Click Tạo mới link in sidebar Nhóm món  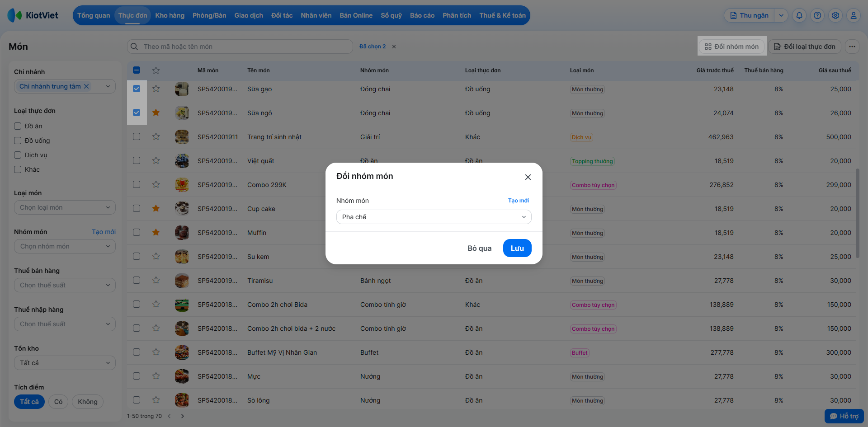[x=104, y=232]
